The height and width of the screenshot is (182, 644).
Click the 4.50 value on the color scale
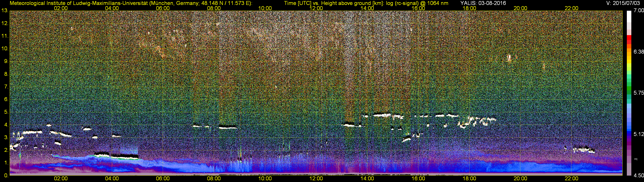[x=639, y=176]
